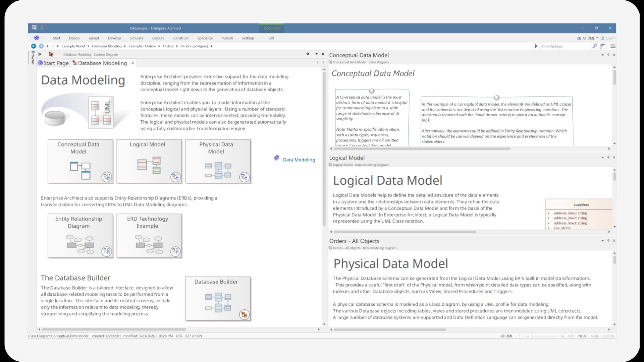Viewport: 644px width, 362px height.
Task: Open the hamburger menu at top right
Action: click(613, 46)
